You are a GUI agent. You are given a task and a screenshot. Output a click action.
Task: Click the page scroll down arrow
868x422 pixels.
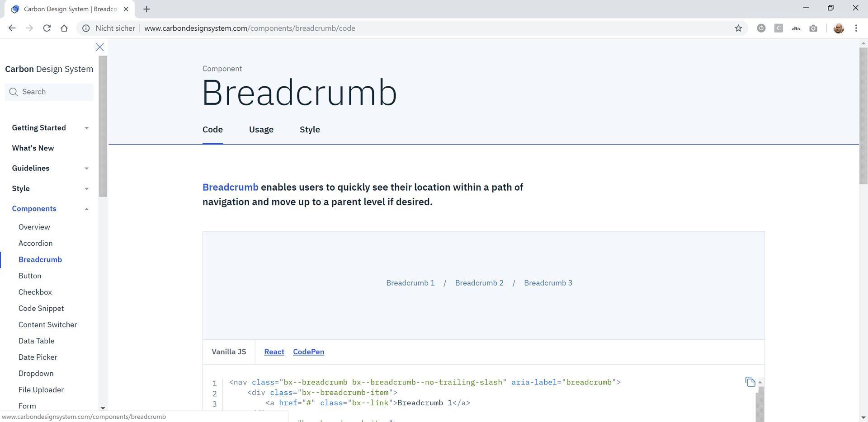coord(863,417)
